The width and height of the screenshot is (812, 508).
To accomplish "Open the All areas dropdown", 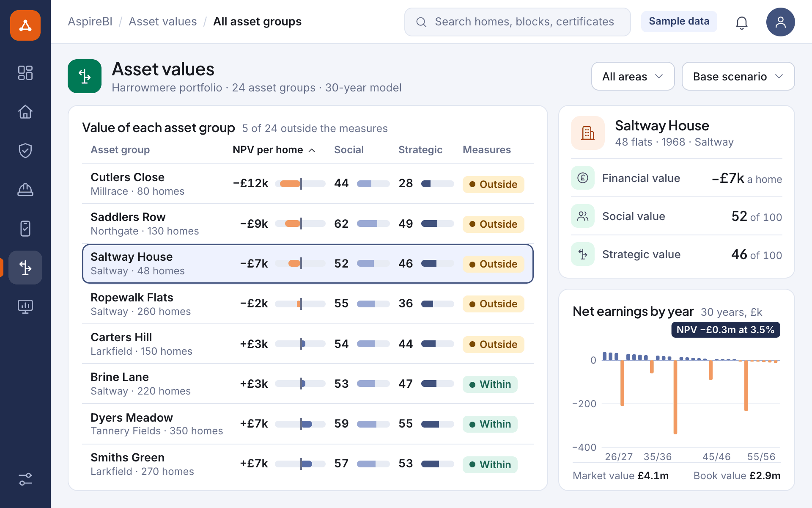I will tap(633, 76).
